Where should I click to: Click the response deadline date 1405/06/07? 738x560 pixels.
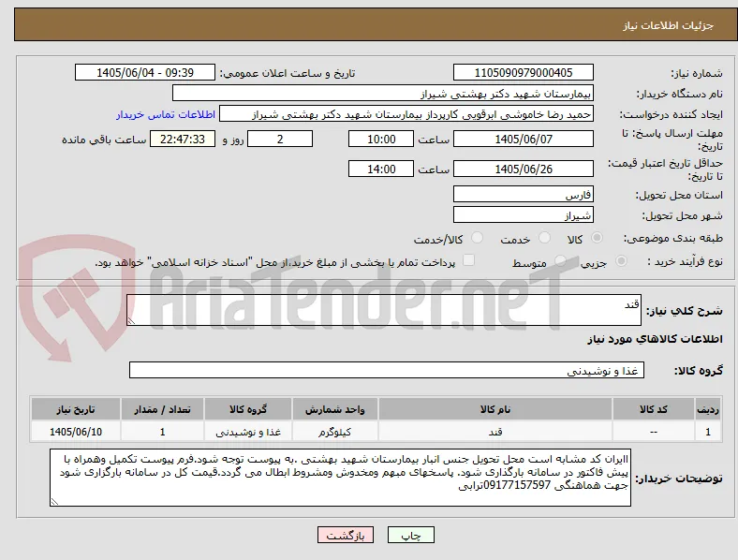click(523, 139)
